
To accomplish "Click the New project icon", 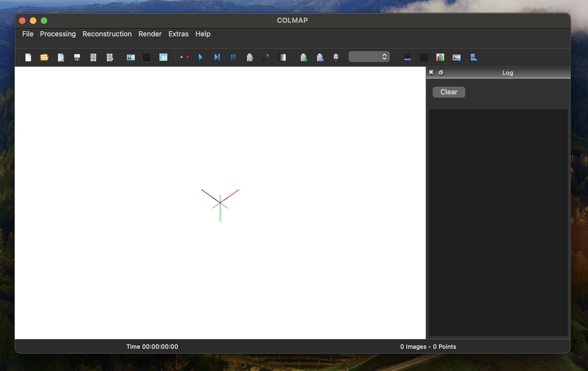I will (28, 57).
